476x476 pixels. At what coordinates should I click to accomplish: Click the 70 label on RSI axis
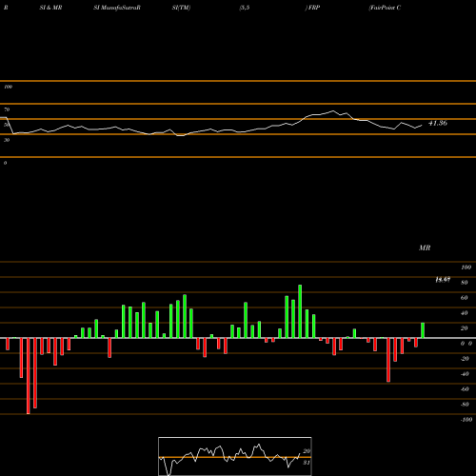[7, 109]
